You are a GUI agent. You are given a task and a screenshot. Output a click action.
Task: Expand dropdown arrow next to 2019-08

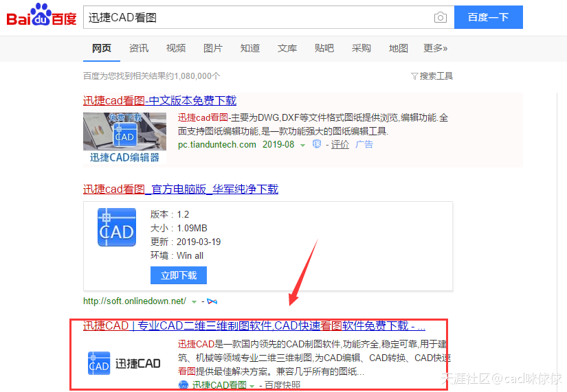click(302, 146)
